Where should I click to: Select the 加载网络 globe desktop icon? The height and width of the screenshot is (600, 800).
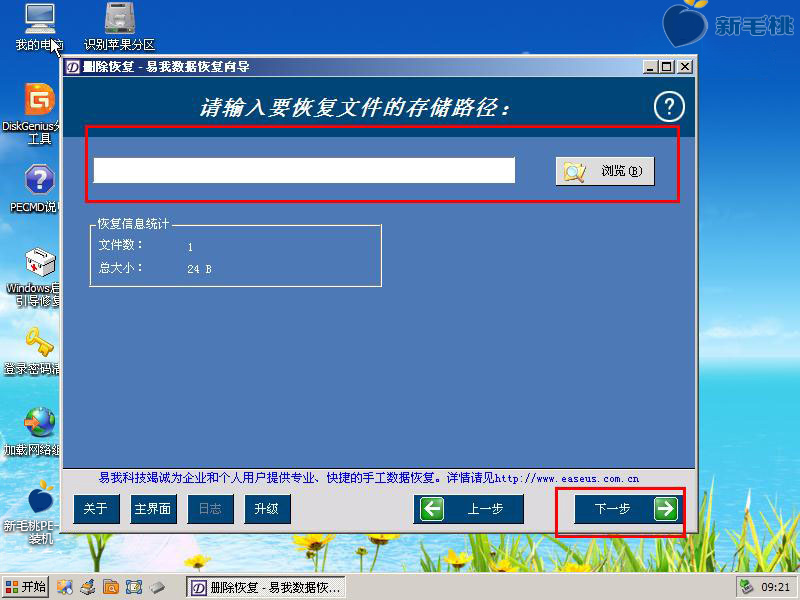pos(33,432)
